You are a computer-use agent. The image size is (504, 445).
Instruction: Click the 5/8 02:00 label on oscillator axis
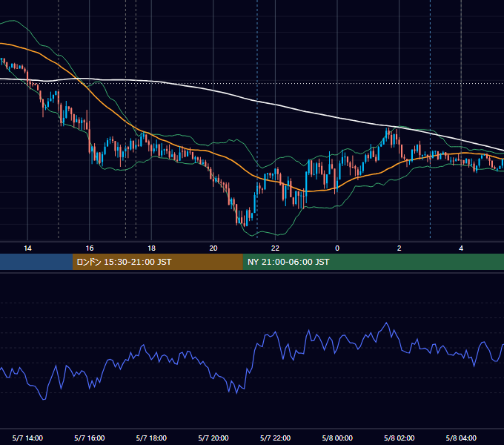tap(399, 438)
